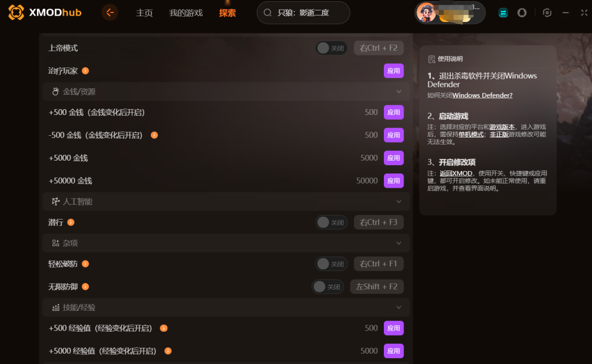Screen dimensions: 592x364
Task: Collapse the 人工智能 section chevron
Action: tap(399, 202)
